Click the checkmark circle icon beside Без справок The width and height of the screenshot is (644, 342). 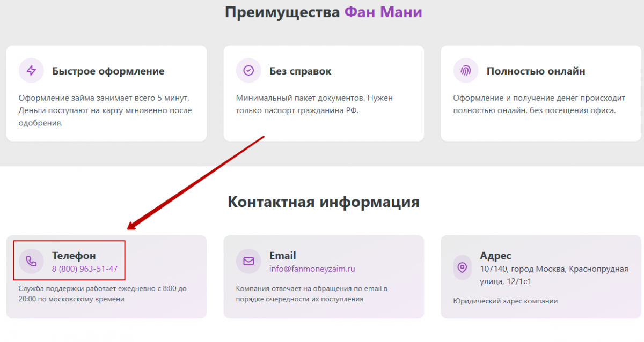(x=248, y=70)
